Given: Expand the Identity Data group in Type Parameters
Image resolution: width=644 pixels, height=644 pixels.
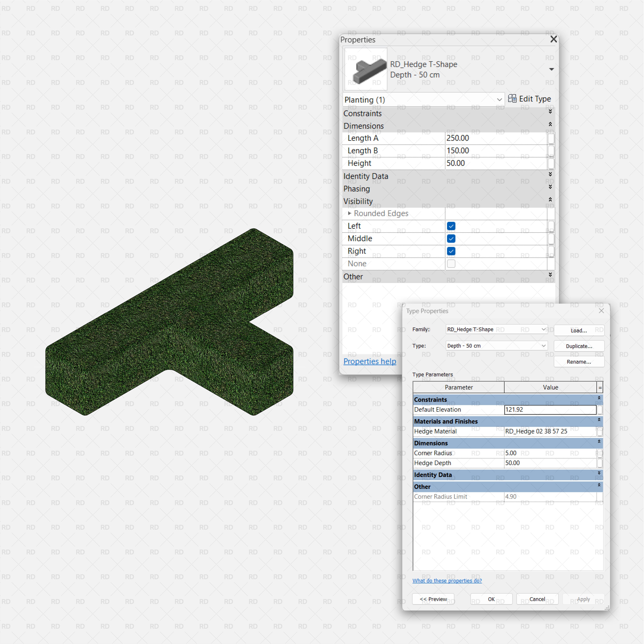Looking at the screenshot, I should point(599,473).
